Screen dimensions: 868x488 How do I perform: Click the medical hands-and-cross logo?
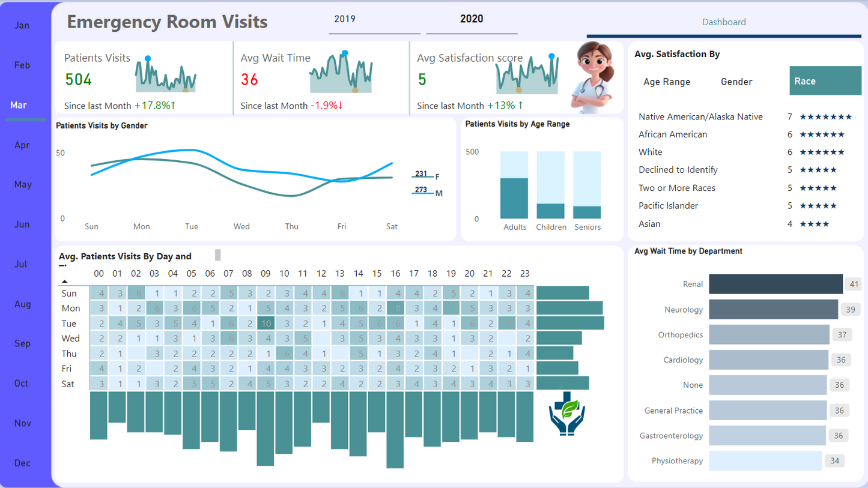click(x=566, y=414)
